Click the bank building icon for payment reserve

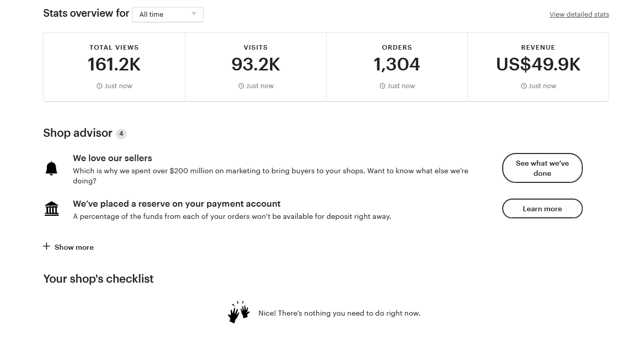[51, 208]
